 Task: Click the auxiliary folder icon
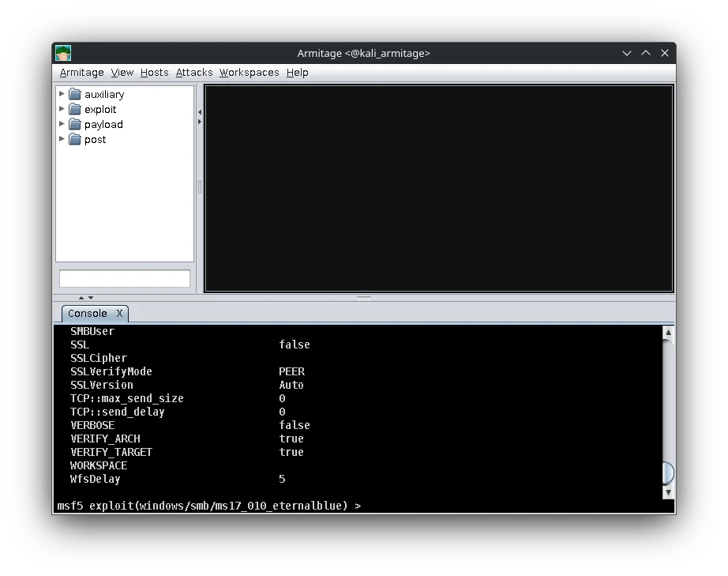[75, 94]
